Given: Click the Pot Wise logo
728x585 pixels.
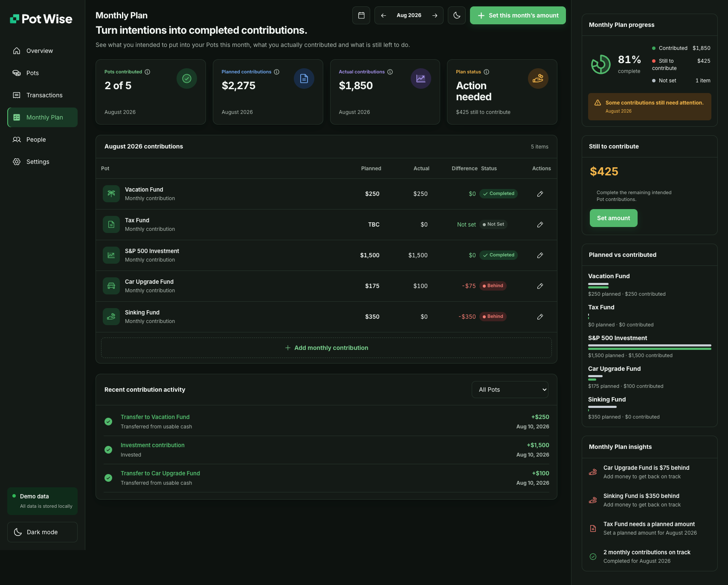Looking at the screenshot, I should (x=41, y=19).
